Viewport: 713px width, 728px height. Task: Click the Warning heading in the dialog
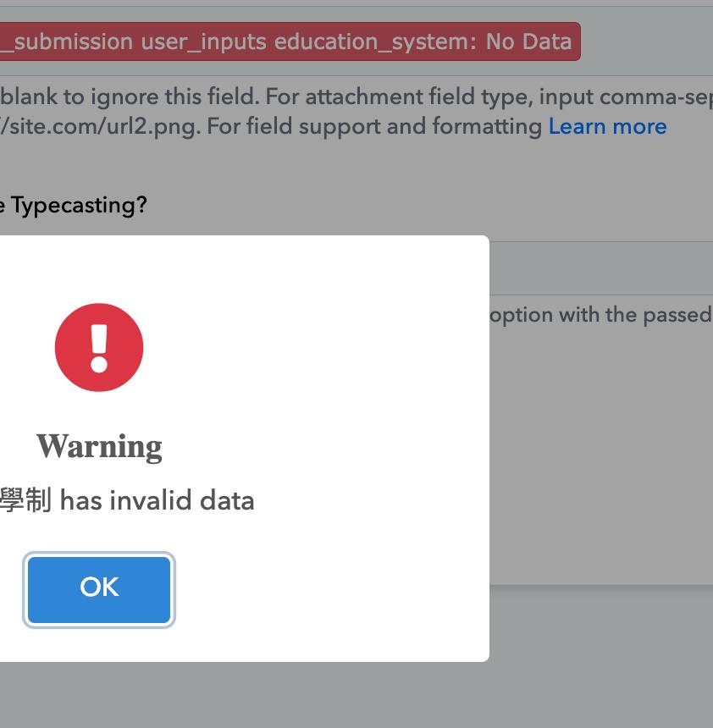pyautogui.click(x=99, y=447)
